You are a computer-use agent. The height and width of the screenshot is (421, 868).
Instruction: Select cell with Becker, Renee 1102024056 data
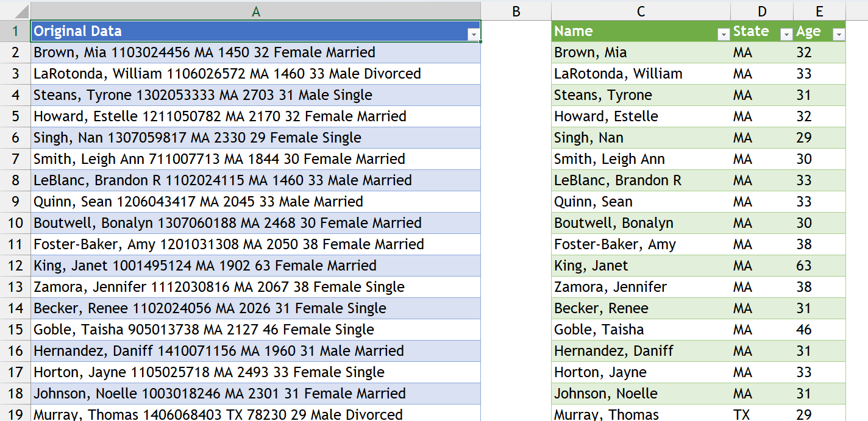255,308
